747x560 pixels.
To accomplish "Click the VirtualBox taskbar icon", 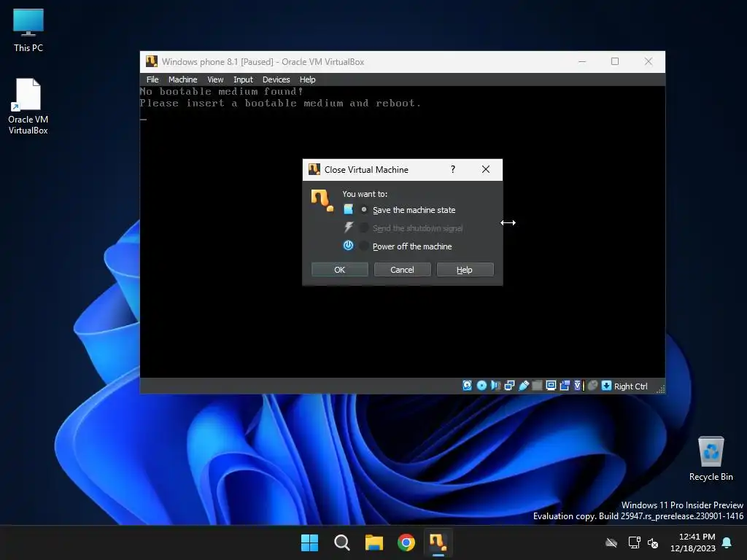I will coord(438,542).
